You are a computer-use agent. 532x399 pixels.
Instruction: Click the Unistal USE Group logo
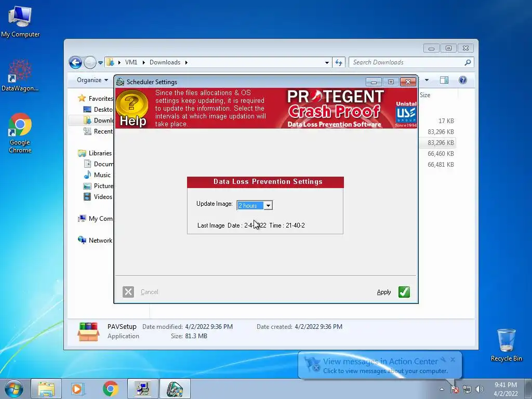(406, 114)
